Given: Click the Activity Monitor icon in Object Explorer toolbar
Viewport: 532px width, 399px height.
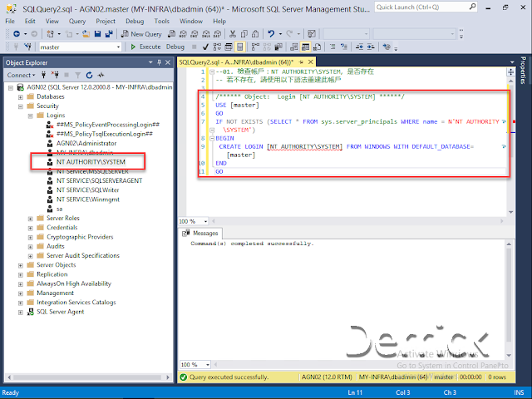Looking at the screenshot, I should pyautogui.click(x=101, y=75).
